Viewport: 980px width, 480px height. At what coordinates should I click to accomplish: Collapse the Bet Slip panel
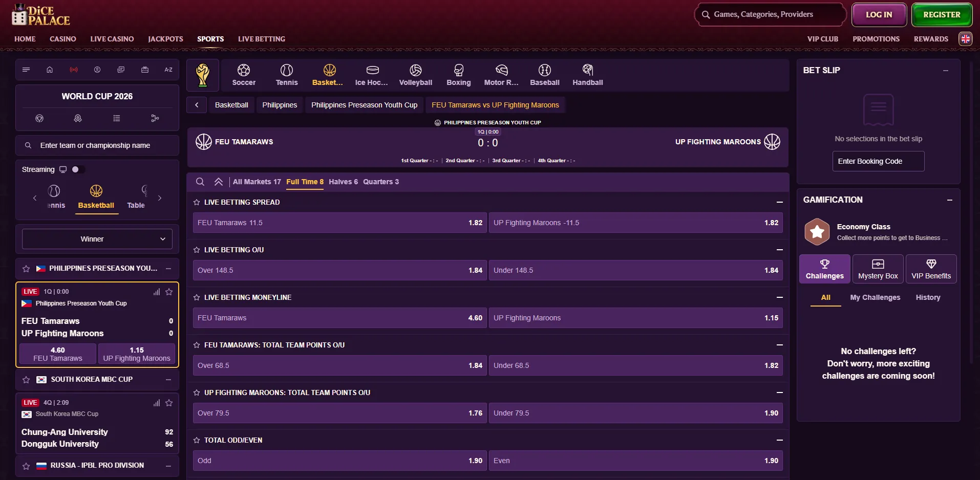946,71
